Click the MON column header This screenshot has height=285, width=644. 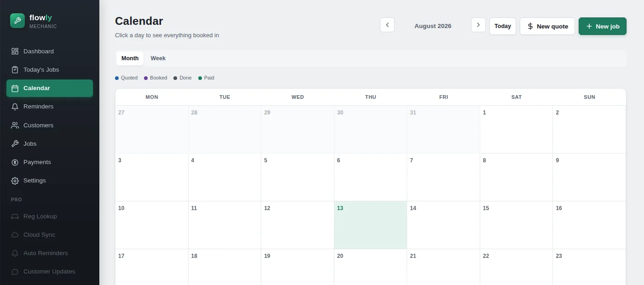[152, 97]
